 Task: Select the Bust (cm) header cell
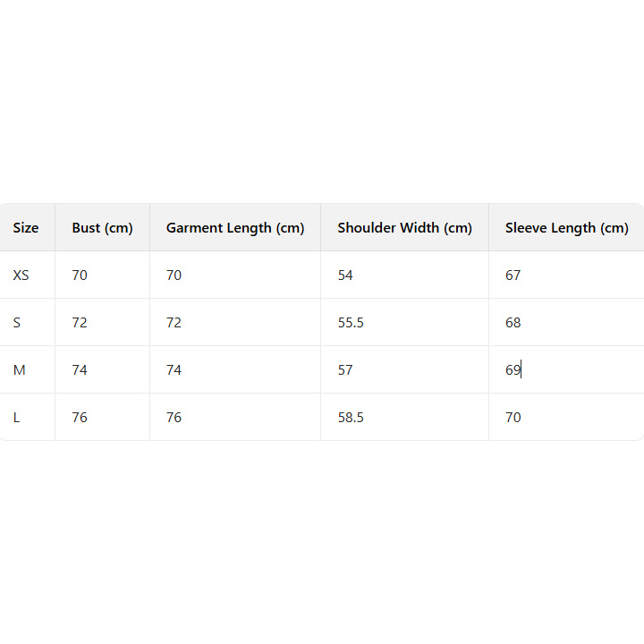point(102,228)
